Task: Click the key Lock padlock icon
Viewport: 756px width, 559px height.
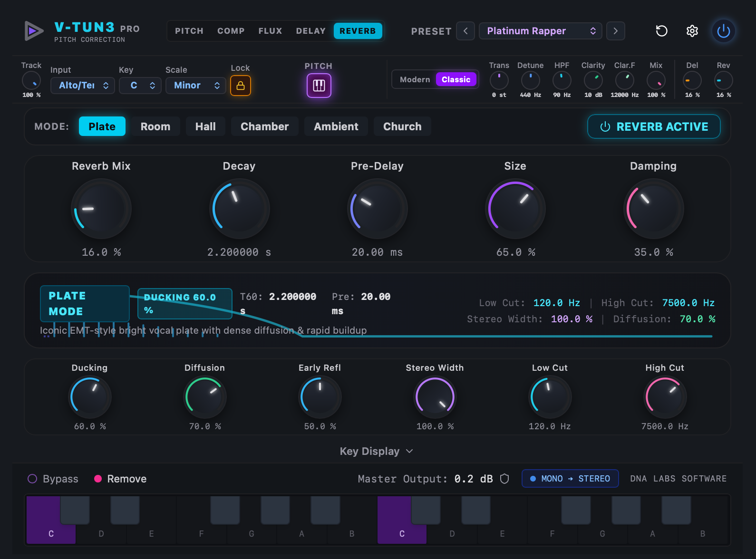Action: (241, 86)
